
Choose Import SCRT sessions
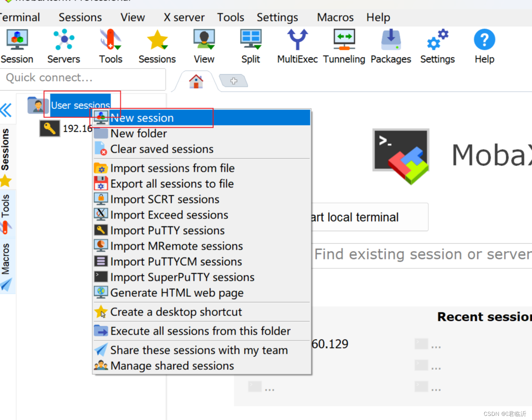[202, 199]
